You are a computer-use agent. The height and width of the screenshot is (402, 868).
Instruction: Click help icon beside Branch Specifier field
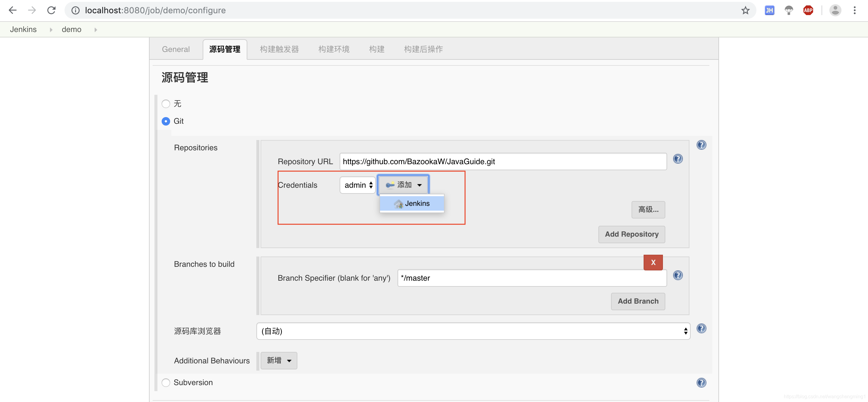click(x=678, y=275)
